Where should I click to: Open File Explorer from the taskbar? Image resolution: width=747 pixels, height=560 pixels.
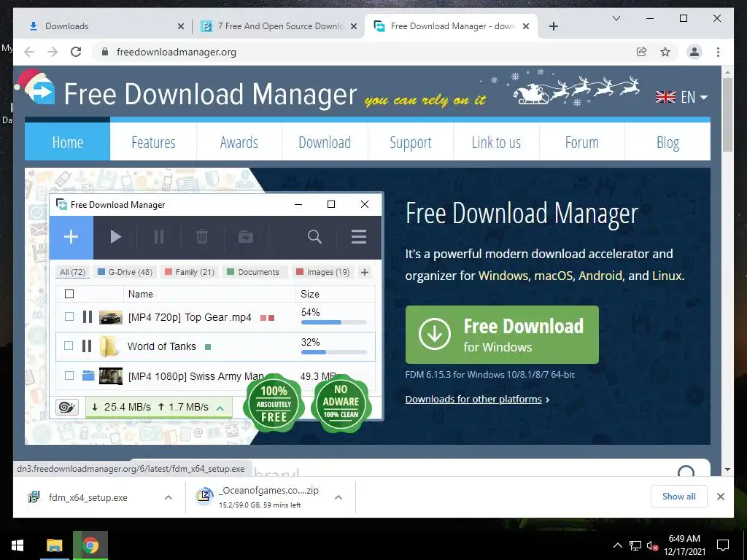point(54,545)
